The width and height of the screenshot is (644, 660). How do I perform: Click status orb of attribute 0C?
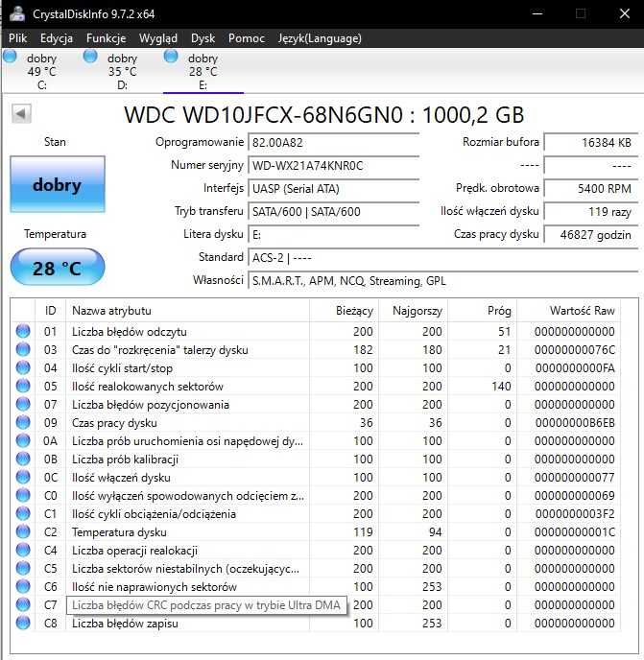tap(23, 478)
